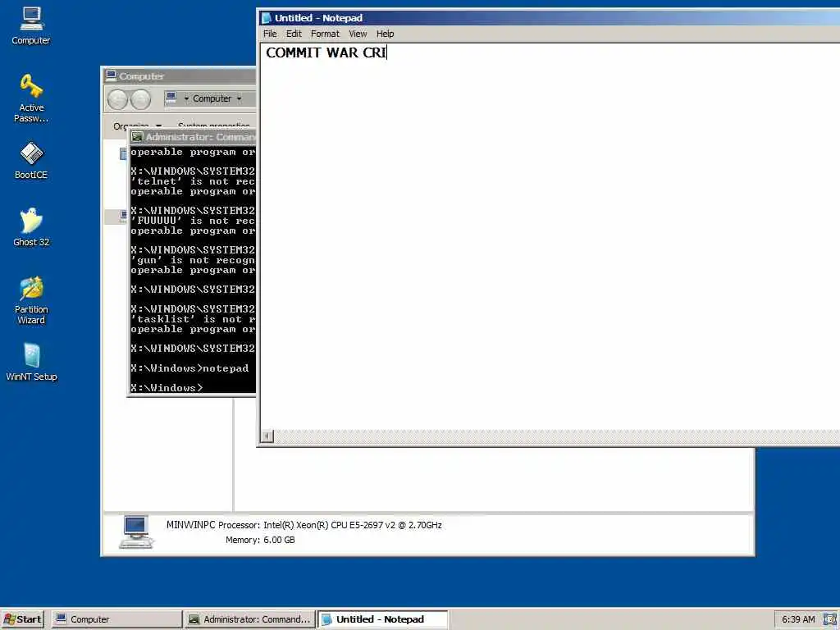Expand the Computer address bar dropdown arrow
The height and width of the screenshot is (630, 840).
click(240, 98)
